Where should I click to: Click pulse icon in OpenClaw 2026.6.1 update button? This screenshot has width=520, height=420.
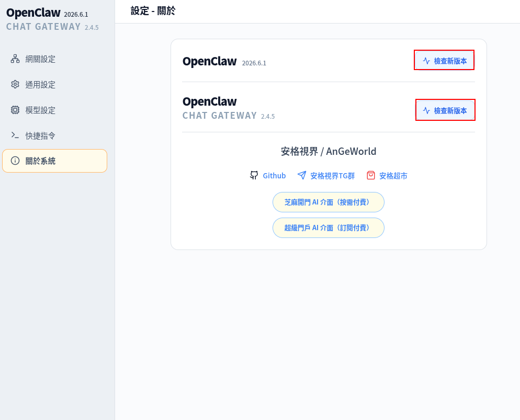(x=426, y=61)
